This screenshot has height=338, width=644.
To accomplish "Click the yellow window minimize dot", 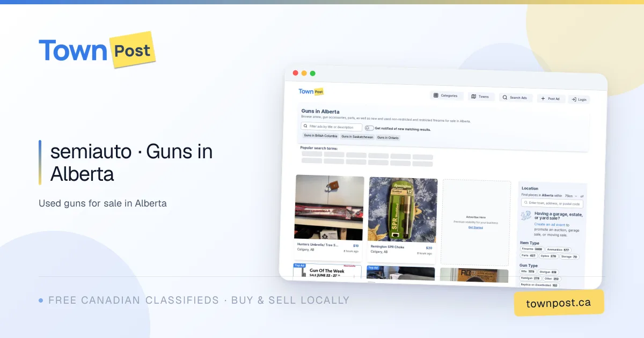I will pyautogui.click(x=304, y=73).
